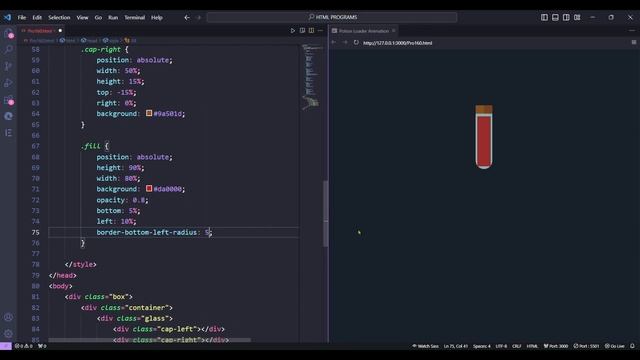Open the Go menu
The height and width of the screenshot is (360, 640).
pyautogui.click(x=98, y=18)
